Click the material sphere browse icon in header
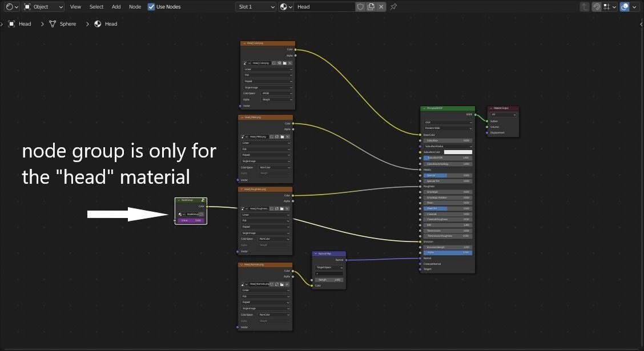This screenshot has width=644, height=351. (x=286, y=7)
